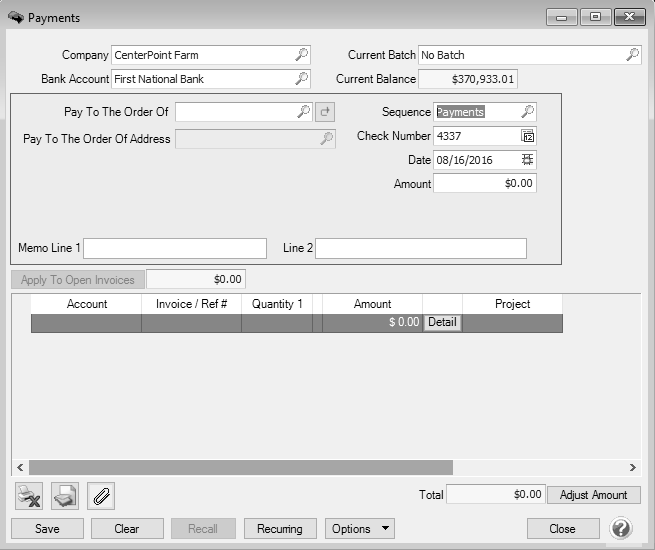The image size is (655, 550).
Task: Click the paperclip attachment icon
Action: (x=101, y=495)
